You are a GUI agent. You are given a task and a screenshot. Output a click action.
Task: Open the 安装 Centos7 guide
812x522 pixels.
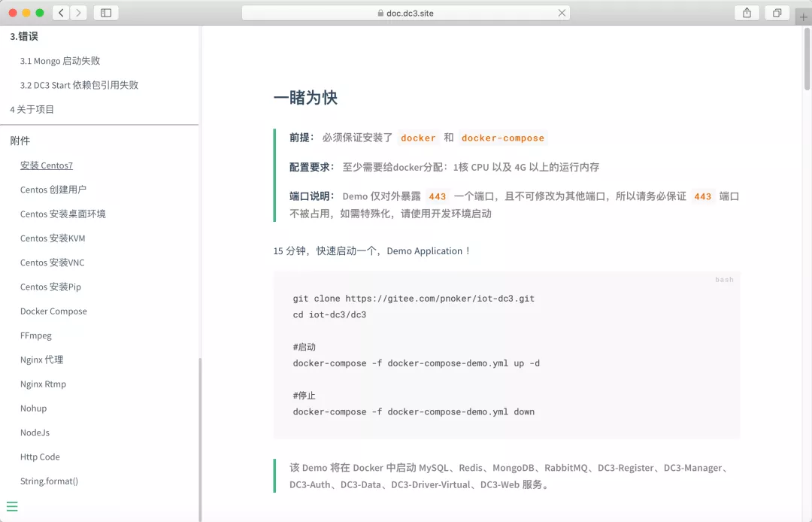pyautogui.click(x=46, y=165)
